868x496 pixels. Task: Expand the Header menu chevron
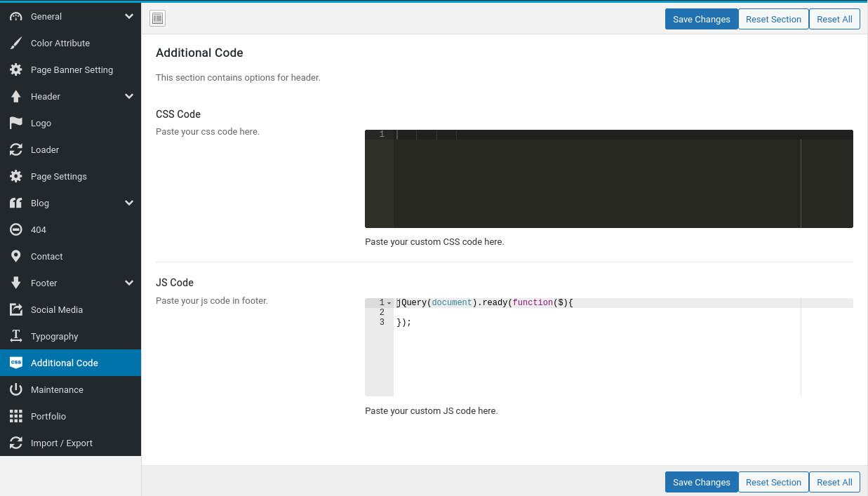pos(129,96)
